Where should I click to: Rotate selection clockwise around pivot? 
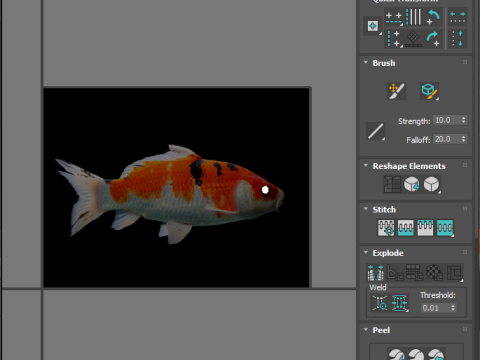pos(433,38)
